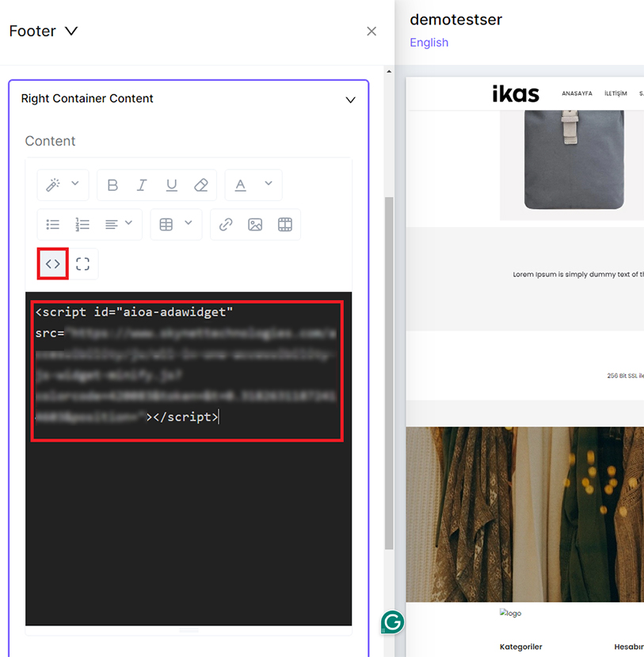This screenshot has width=644, height=657.
Task: Enter fullscreen editor mode
Action: 83,264
